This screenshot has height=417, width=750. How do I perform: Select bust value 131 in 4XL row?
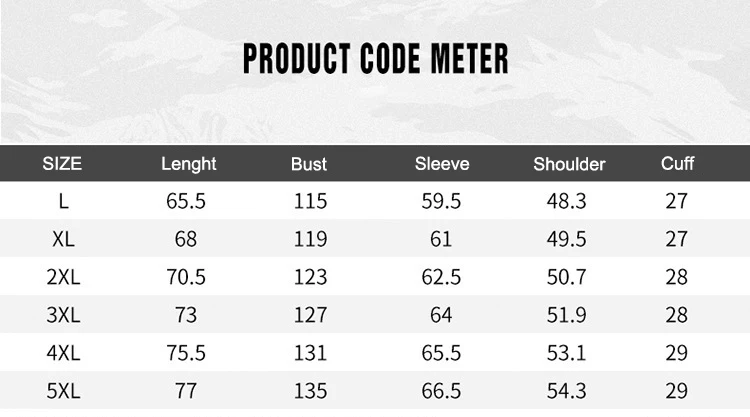coord(310,353)
